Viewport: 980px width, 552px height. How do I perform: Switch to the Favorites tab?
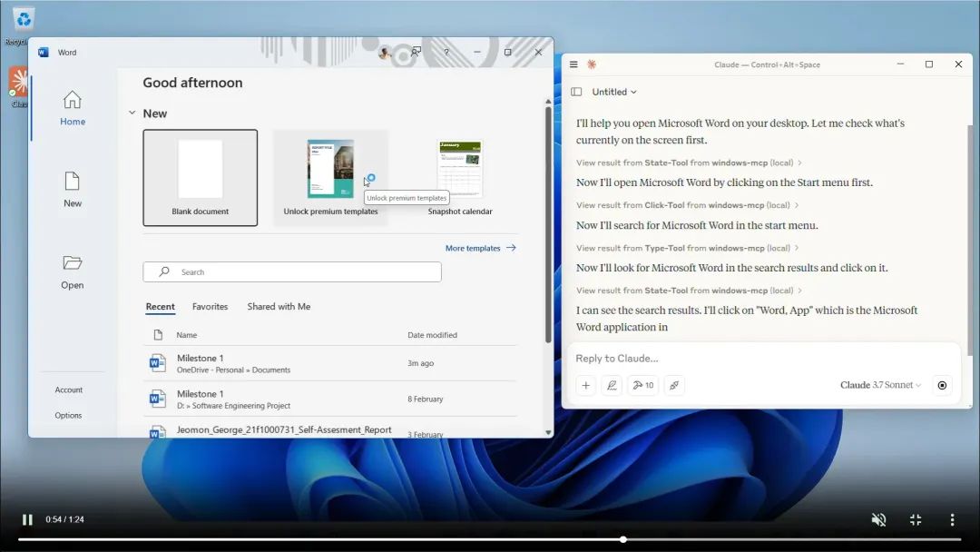tap(210, 307)
